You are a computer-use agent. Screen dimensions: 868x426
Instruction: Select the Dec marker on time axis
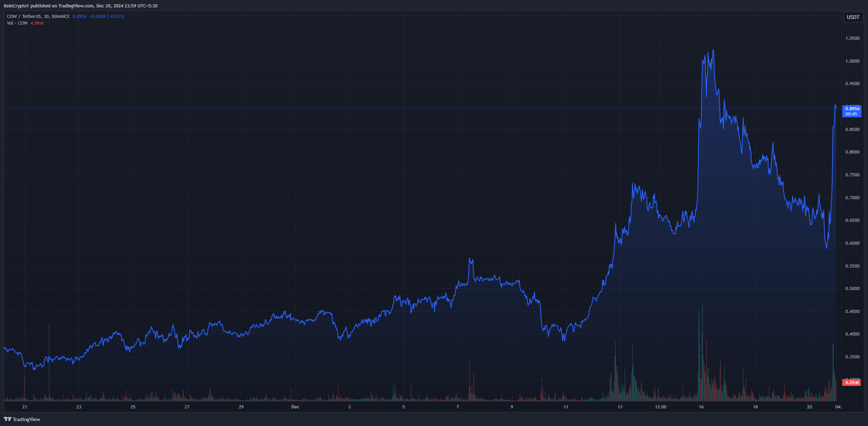[295, 407]
